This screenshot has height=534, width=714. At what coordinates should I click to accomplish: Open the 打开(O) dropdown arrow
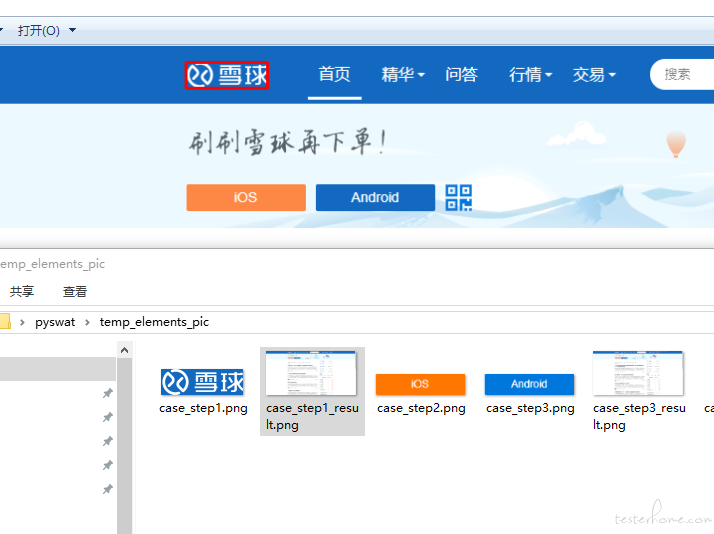[72, 31]
